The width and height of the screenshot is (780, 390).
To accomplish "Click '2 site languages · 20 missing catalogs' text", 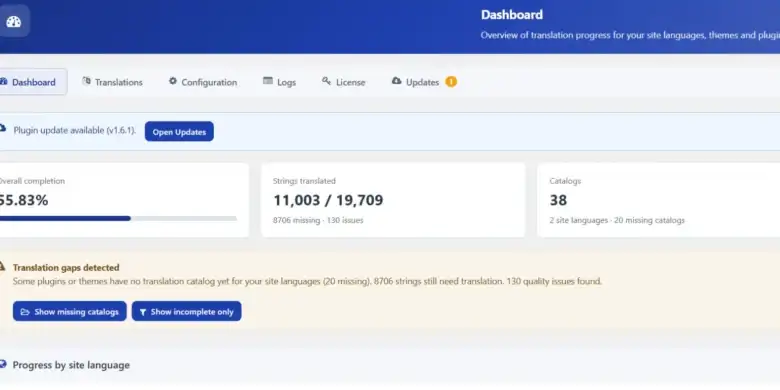I will click(x=617, y=220).
